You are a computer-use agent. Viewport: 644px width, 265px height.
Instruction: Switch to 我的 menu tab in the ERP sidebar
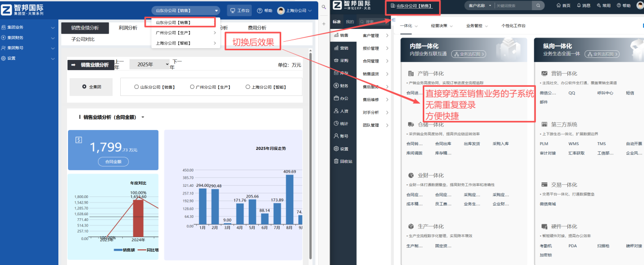coord(350,22)
